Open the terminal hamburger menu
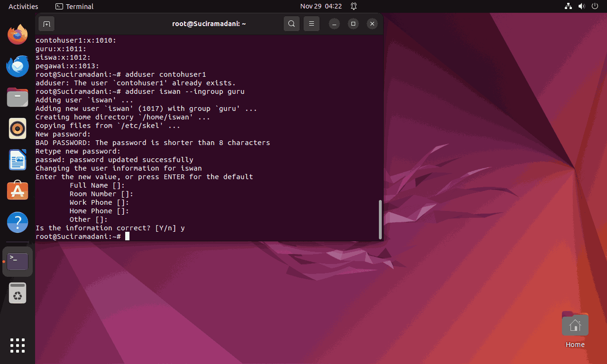The height and width of the screenshot is (364, 607). [311, 24]
